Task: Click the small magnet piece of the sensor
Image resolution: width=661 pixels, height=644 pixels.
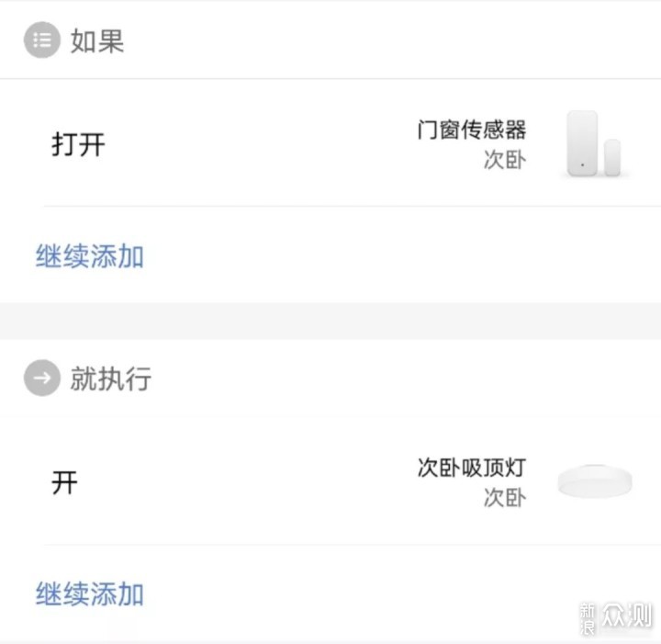Action: [x=612, y=157]
